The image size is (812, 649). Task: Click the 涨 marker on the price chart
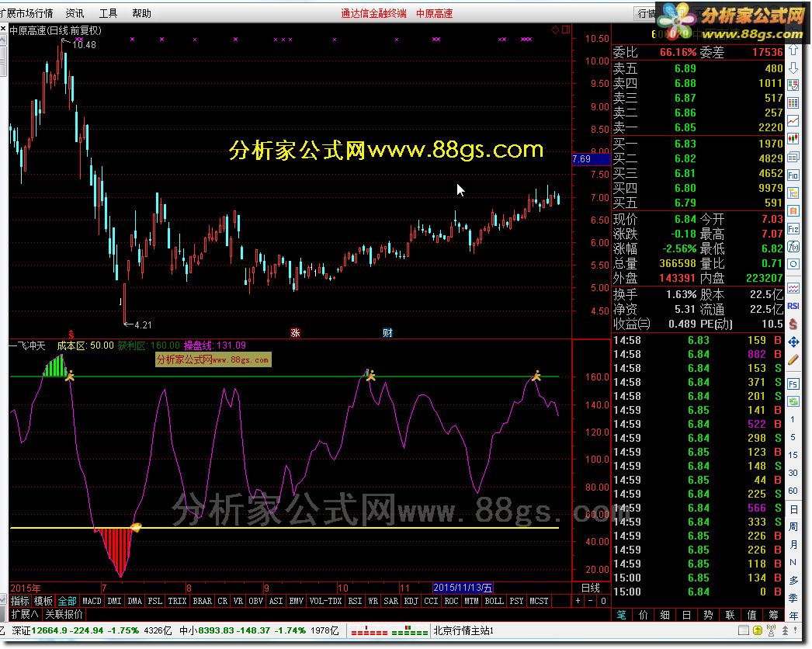click(x=295, y=332)
